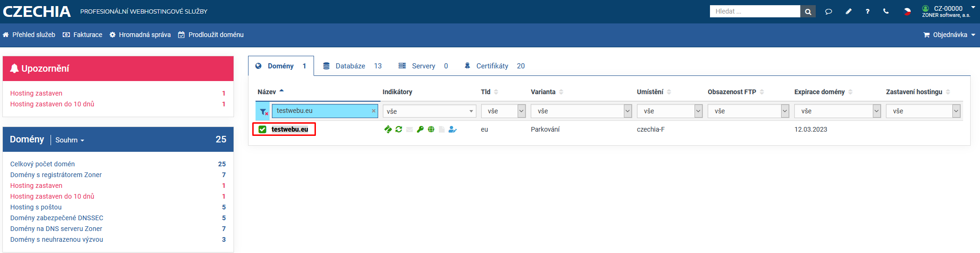Screen dimensions: 980x253
Task: Click the Hledat search input field
Action: point(754,12)
